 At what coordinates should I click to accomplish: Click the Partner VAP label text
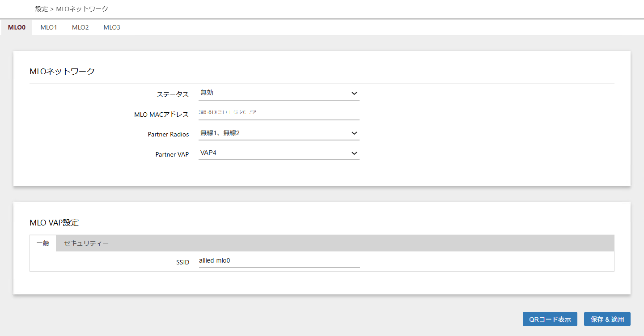click(x=172, y=154)
